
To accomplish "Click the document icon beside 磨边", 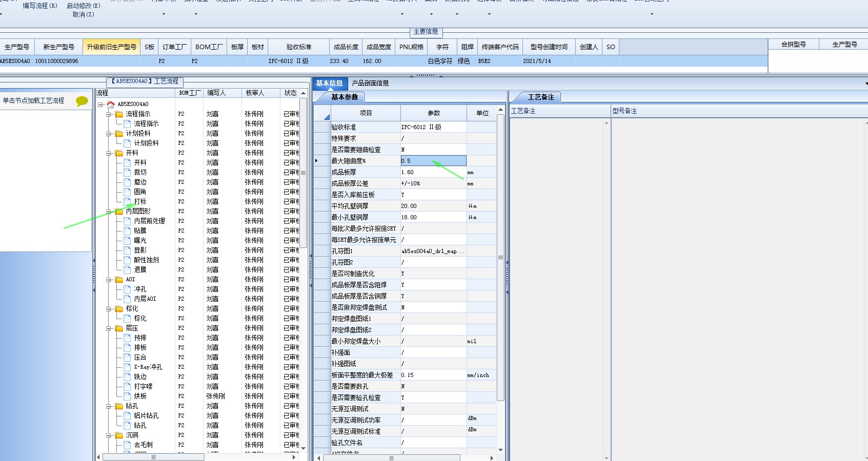I will (x=127, y=182).
